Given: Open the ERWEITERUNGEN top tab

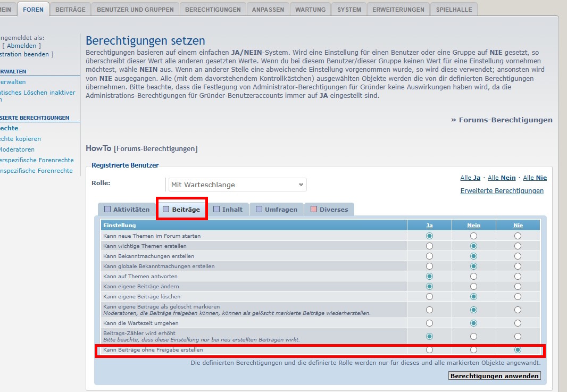Looking at the screenshot, I should (398, 10).
